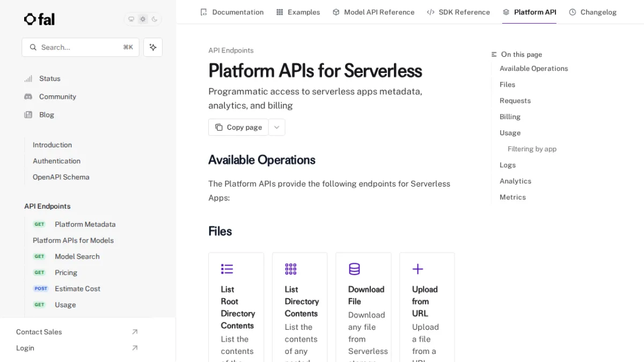Click the fal logo
Image resolution: width=644 pixels, height=362 pixels.
click(x=39, y=19)
